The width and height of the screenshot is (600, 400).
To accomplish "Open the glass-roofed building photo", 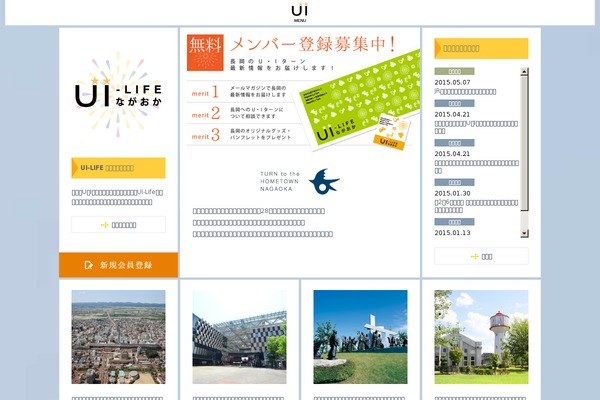I will click(239, 337).
